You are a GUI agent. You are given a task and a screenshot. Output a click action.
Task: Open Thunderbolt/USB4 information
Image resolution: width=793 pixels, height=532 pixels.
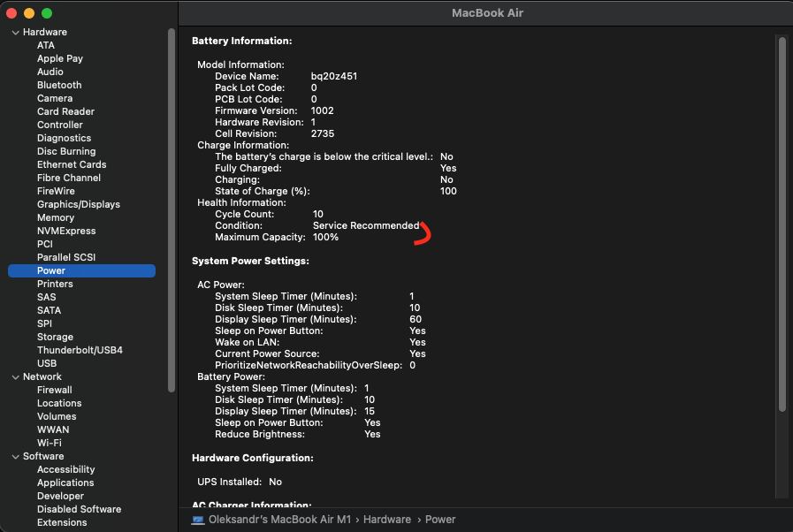tap(80, 350)
